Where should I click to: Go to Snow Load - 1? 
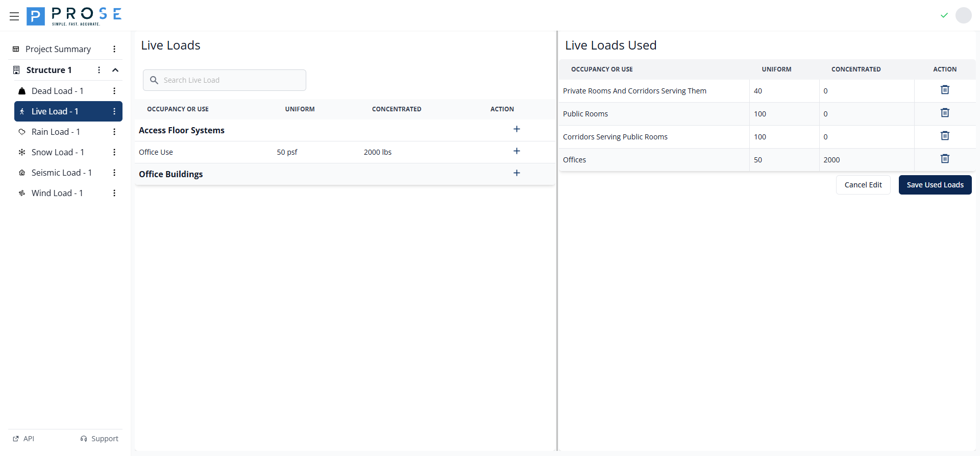coord(57,152)
